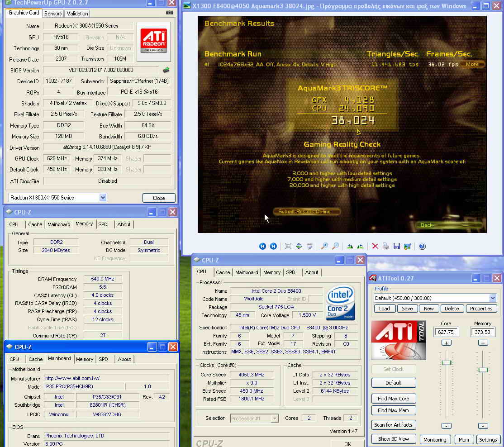Decrease Core clock with minus button
Screen dimensions: 504x447
pos(446,426)
